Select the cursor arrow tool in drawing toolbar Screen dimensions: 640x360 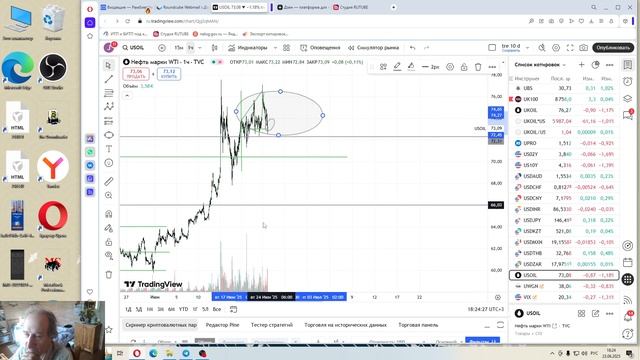[108, 65]
